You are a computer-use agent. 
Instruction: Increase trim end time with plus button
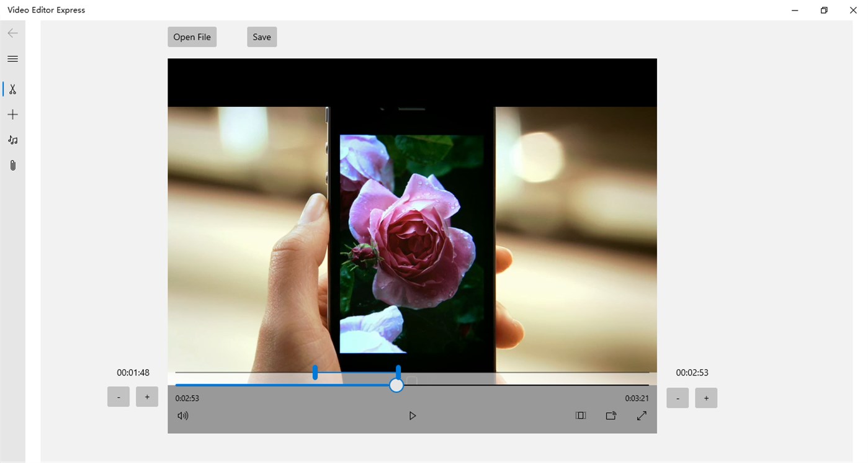(706, 398)
